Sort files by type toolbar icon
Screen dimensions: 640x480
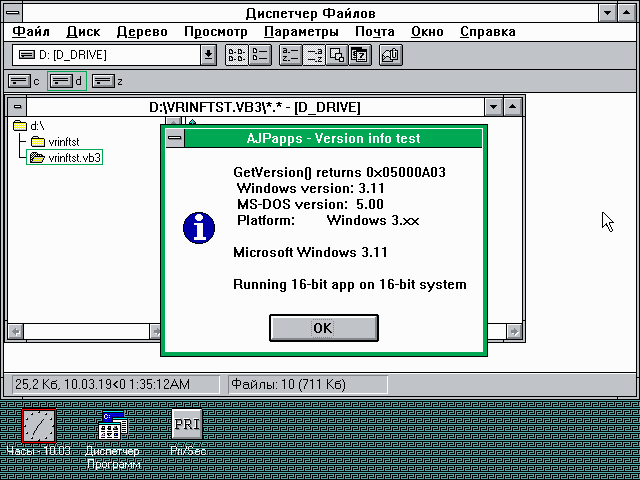point(314,55)
